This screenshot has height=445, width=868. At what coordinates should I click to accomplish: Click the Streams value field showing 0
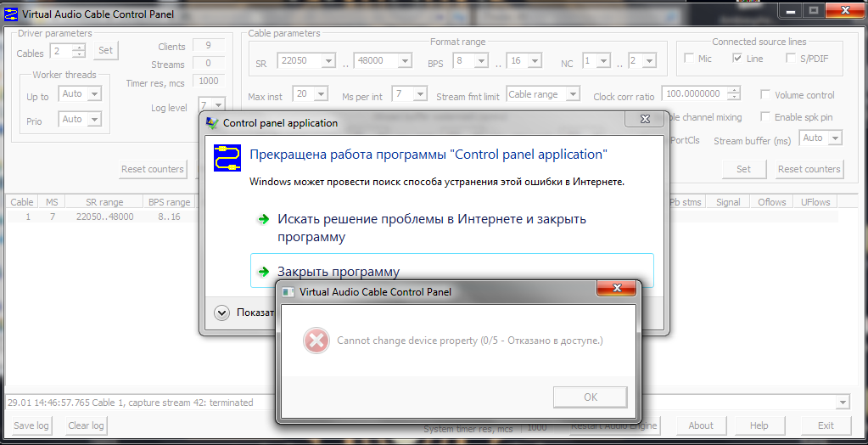point(209,64)
